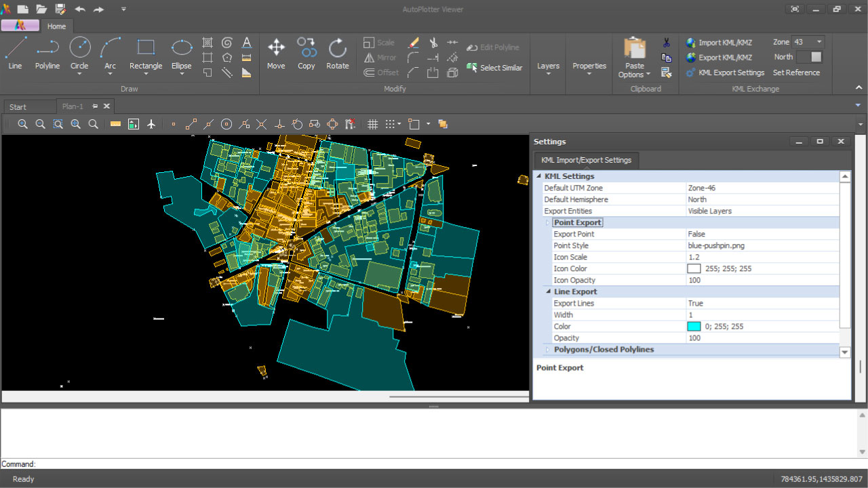This screenshot has width=868, height=488.
Task: Expand the Point Export section
Action: pos(548,222)
